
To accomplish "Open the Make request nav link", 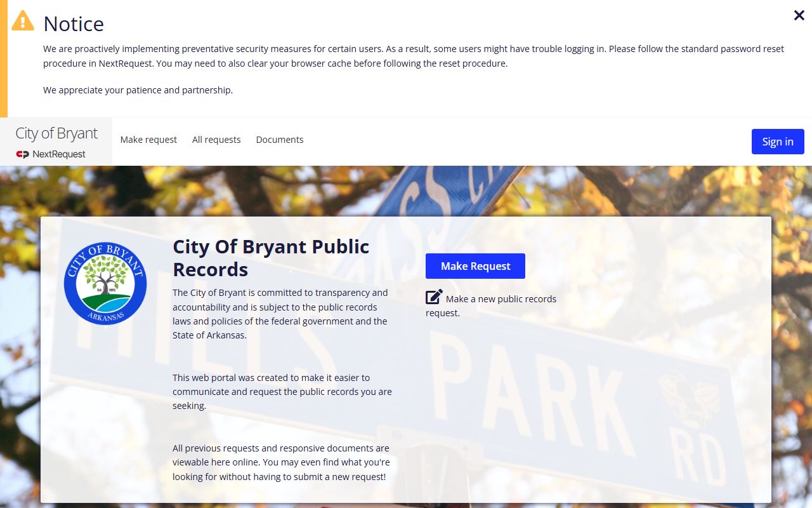I will (148, 140).
